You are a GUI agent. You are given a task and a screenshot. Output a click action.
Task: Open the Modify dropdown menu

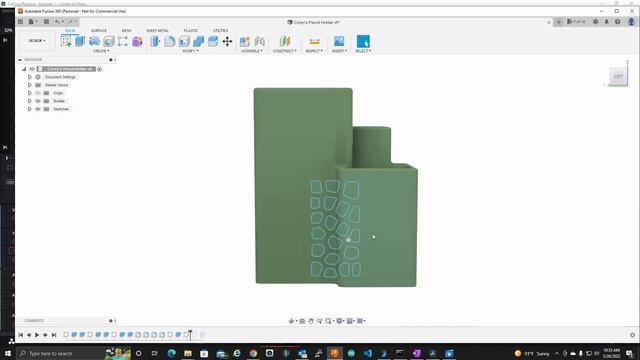pyautogui.click(x=190, y=51)
